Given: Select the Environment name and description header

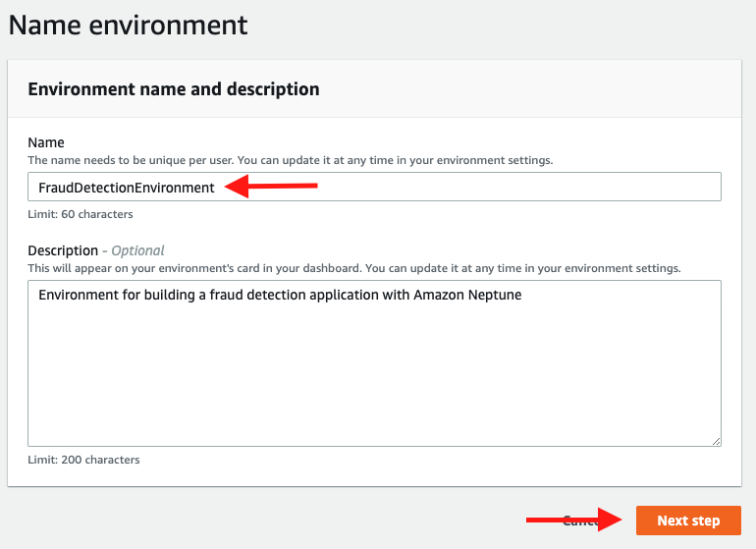Looking at the screenshot, I should 174,89.
